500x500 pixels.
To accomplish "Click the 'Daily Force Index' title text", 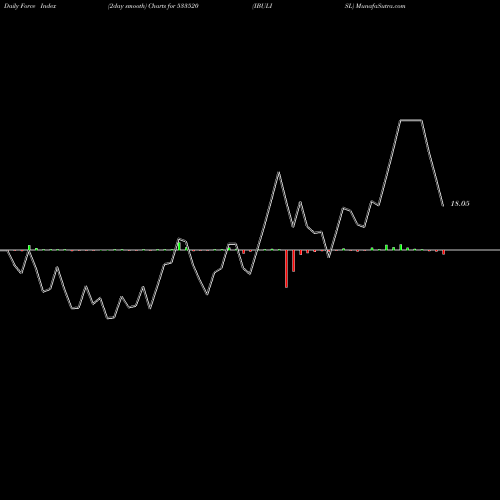I will click(x=29, y=6).
